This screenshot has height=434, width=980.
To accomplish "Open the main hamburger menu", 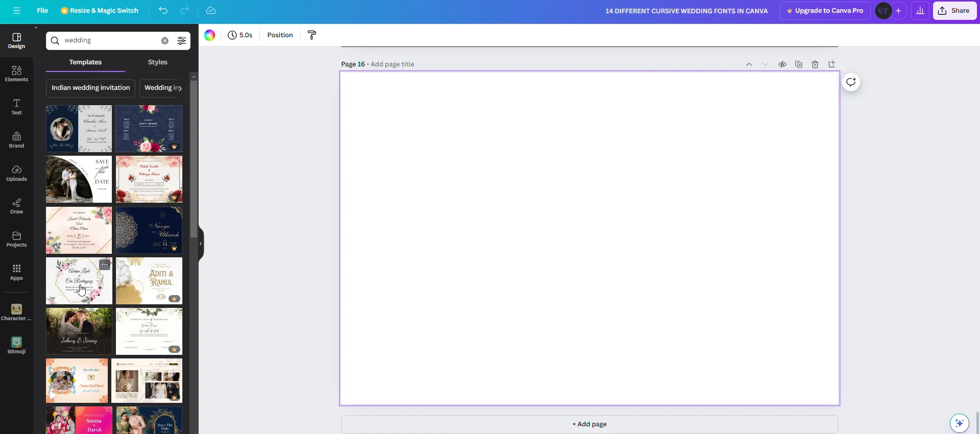I will pyautogui.click(x=17, y=11).
